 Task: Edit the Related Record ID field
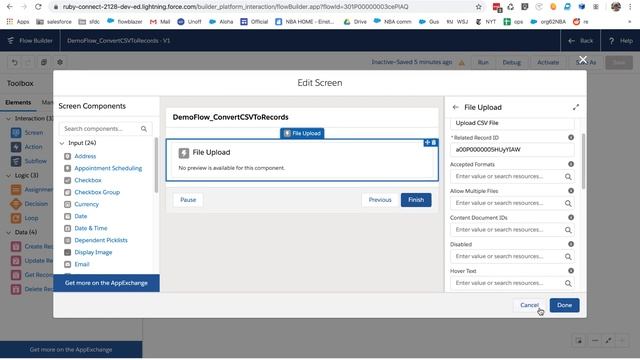(512, 149)
